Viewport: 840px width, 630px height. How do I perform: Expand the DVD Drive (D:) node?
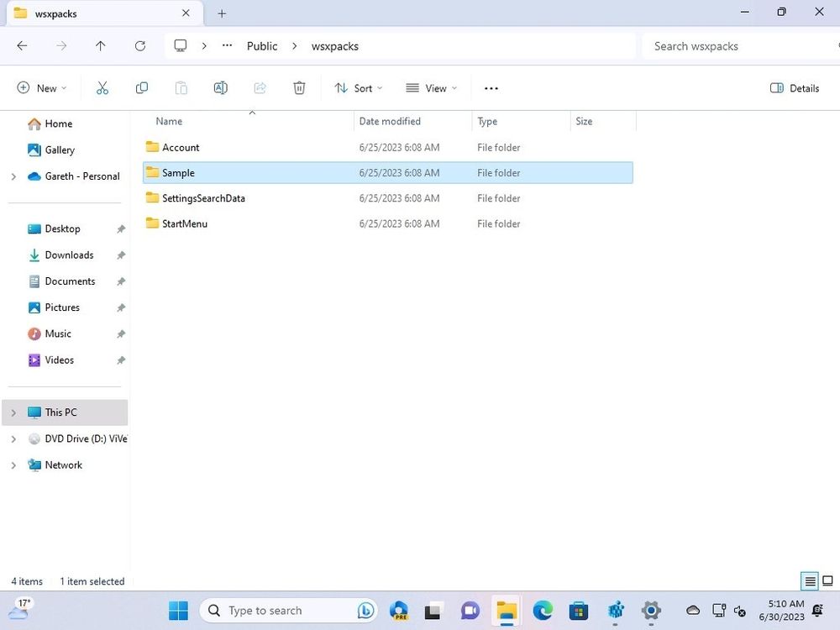[13, 439]
